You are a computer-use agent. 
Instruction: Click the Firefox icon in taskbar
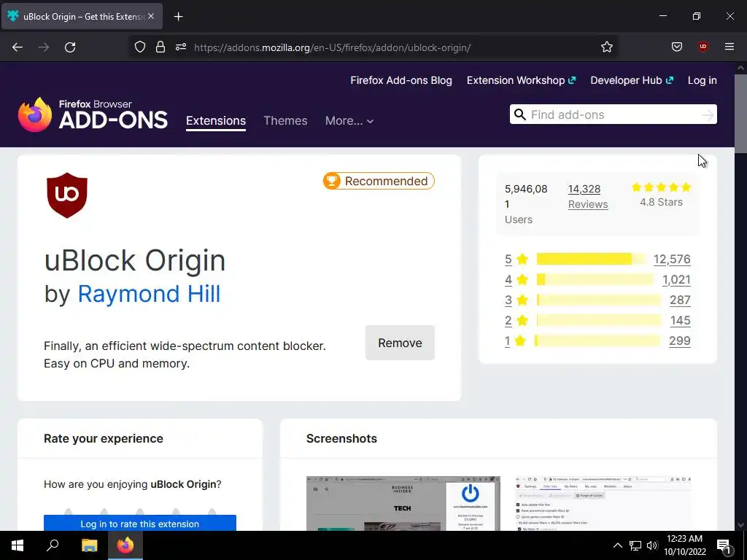125,545
